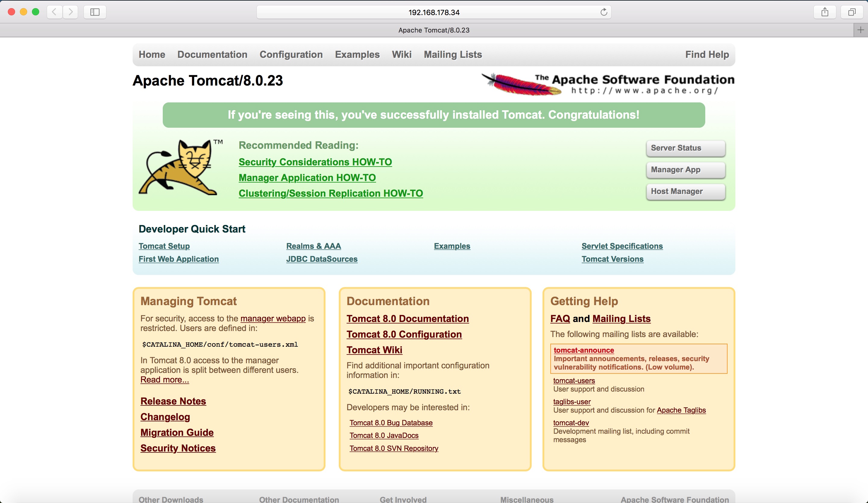Open the FAQ link in Getting Help
868x503 pixels.
click(x=560, y=319)
